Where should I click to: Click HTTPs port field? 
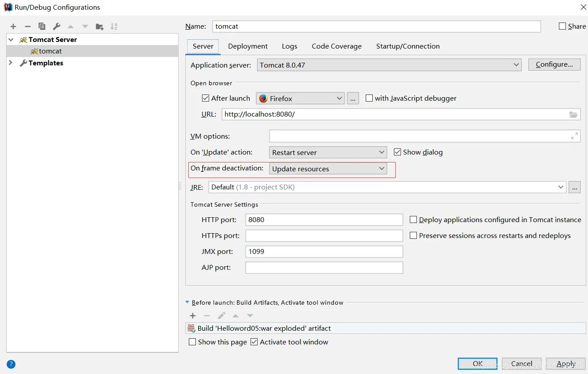(x=324, y=236)
